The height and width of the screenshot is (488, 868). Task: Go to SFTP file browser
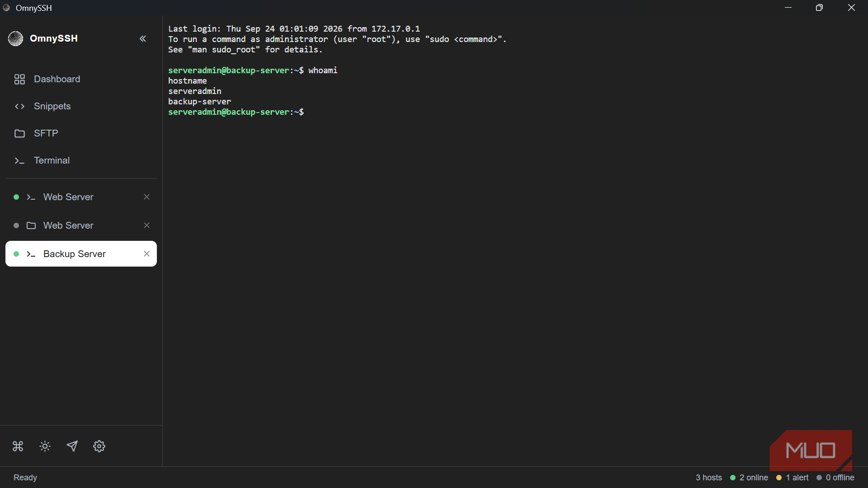tap(81, 133)
